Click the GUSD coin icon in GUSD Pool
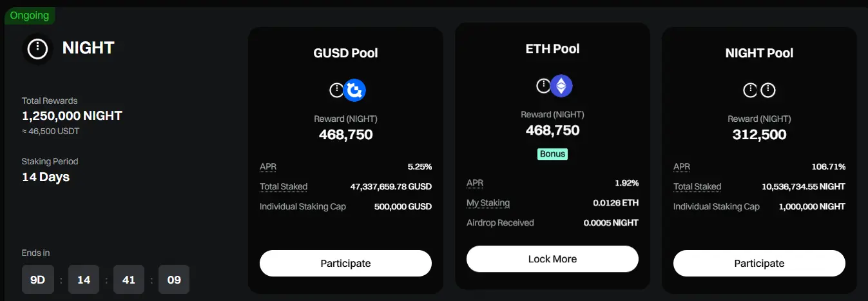 354,90
